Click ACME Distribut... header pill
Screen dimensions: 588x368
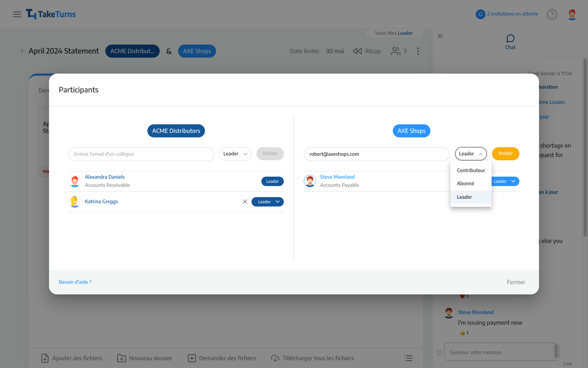pyautogui.click(x=133, y=51)
